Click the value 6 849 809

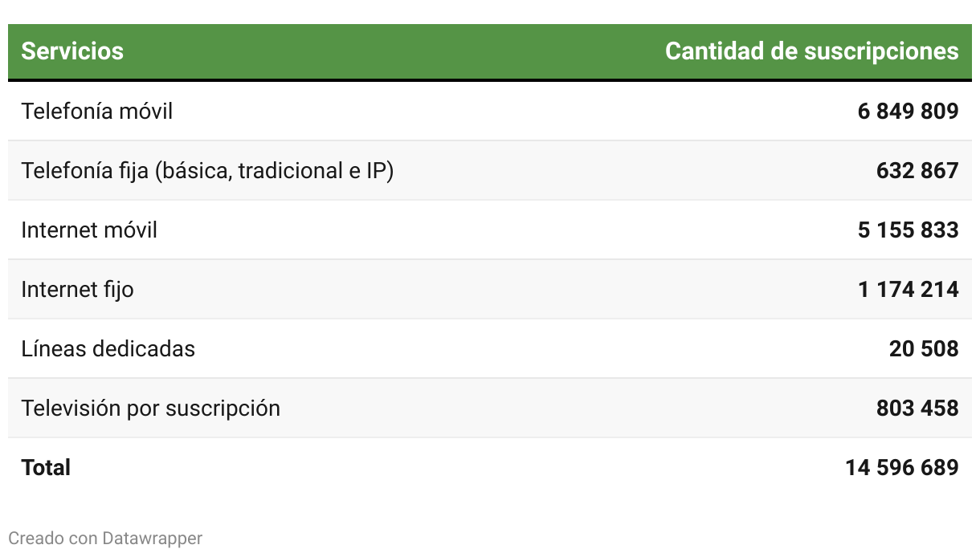point(908,111)
